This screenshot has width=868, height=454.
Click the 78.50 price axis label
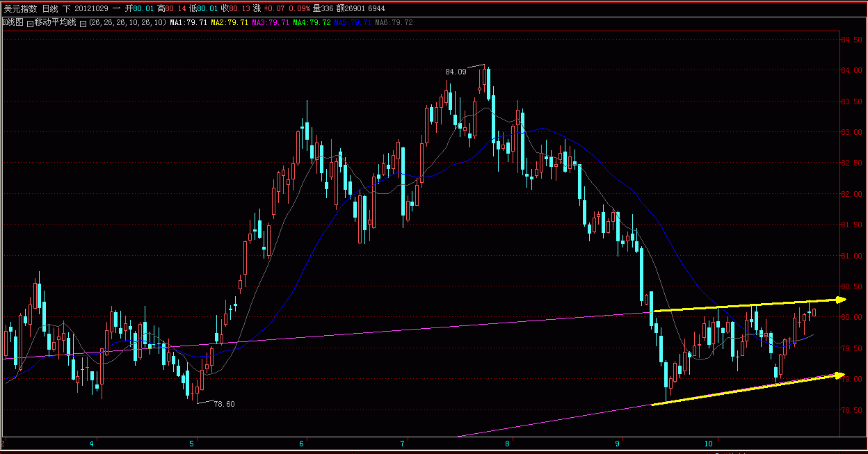[852, 410]
